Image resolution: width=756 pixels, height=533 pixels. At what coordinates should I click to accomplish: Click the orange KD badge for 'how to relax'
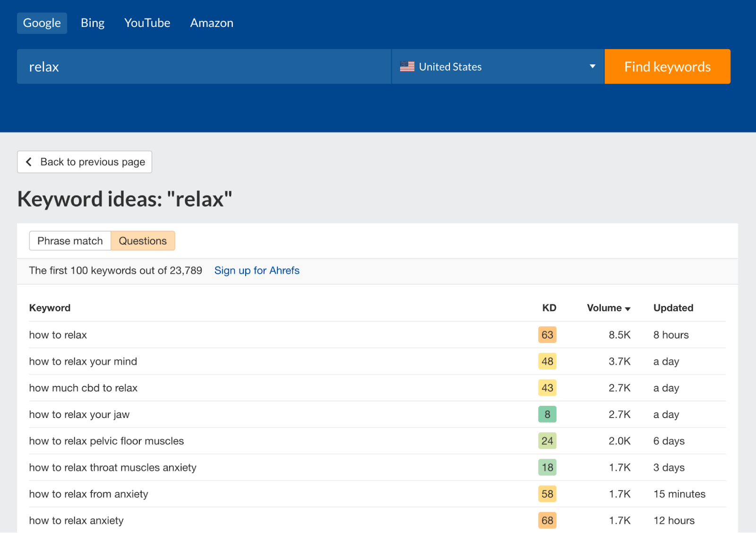547,335
